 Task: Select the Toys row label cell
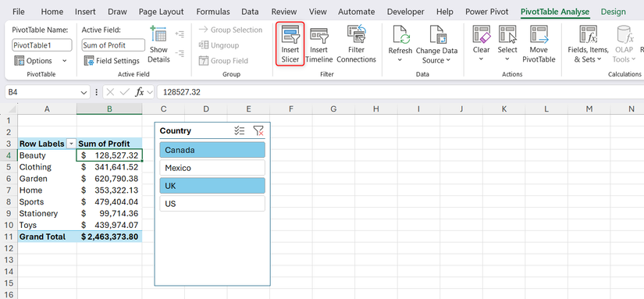pos(48,225)
